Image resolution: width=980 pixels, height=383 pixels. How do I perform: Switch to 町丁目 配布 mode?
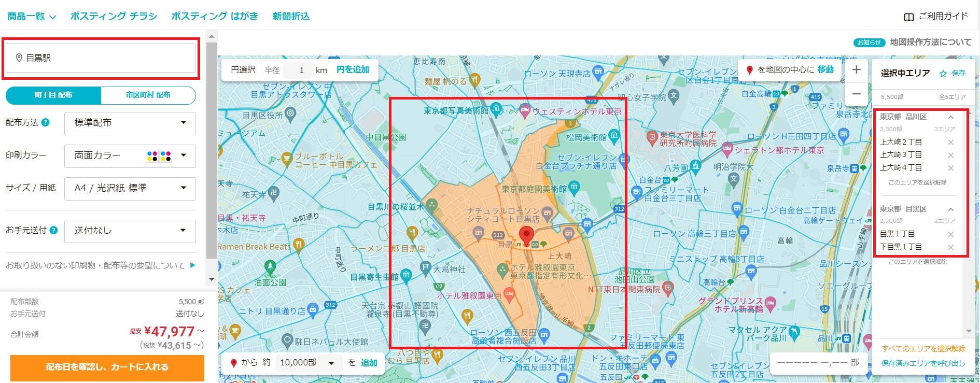click(x=53, y=95)
